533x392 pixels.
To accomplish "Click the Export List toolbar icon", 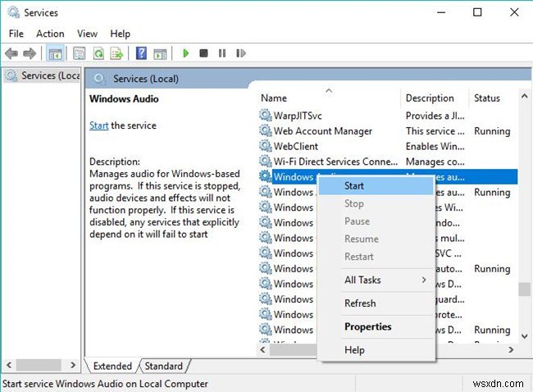I will pos(117,53).
